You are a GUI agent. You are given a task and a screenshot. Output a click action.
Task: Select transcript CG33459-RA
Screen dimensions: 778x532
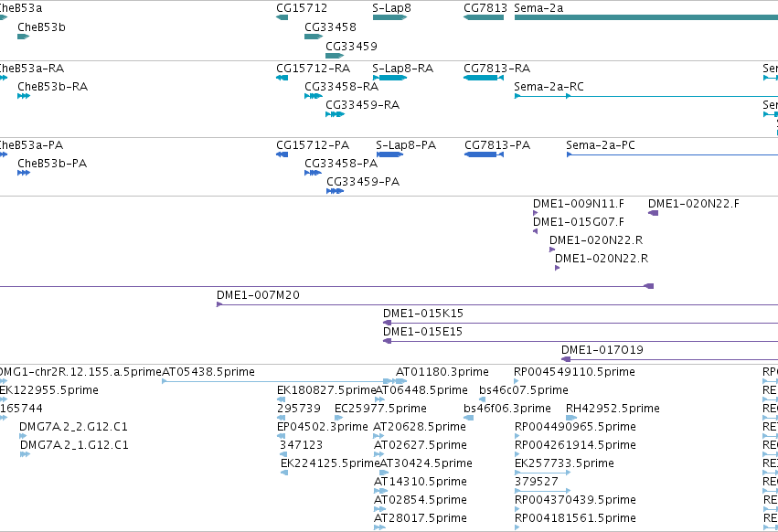point(362,105)
